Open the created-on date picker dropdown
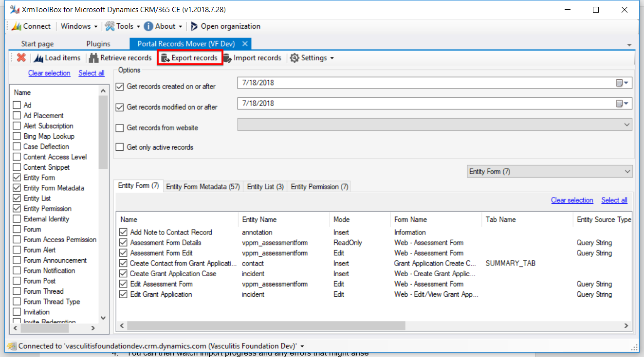Image resolution: width=644 pixels, height=357 pixels. (623, 83)
